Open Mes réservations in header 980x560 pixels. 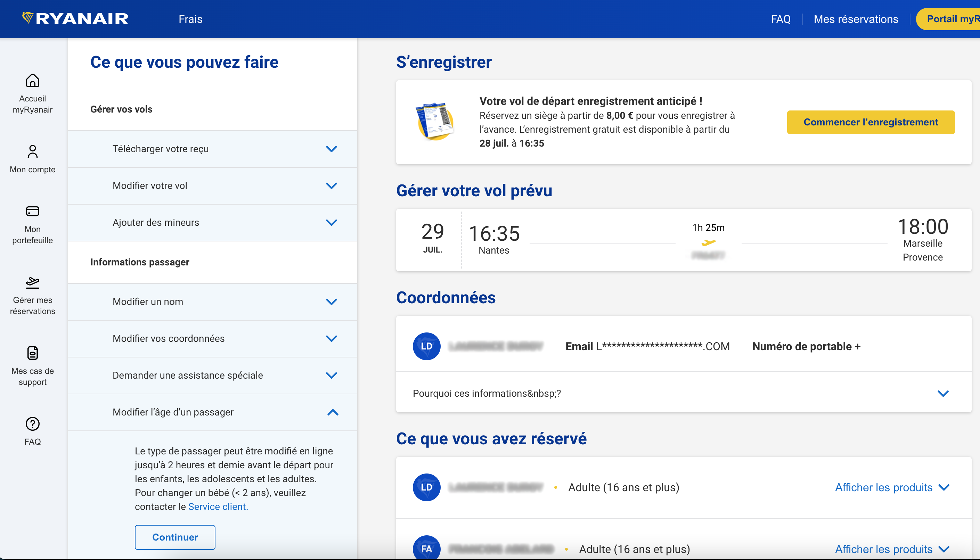(856, 19)
